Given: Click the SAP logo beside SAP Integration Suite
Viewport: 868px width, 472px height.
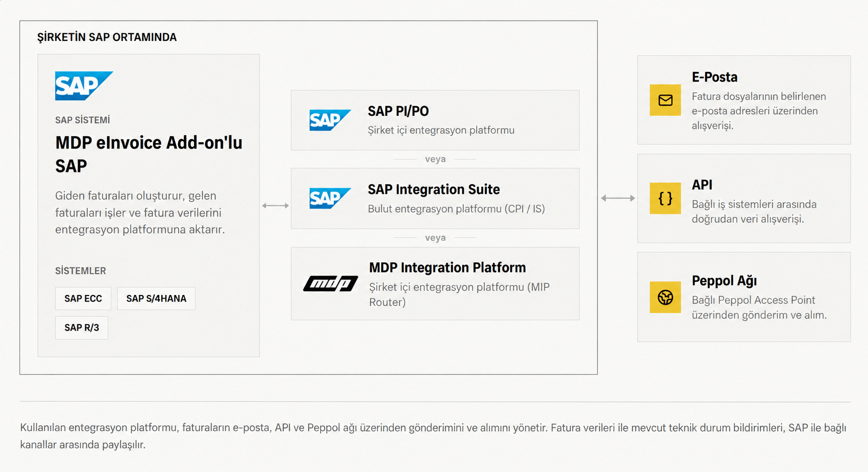Looking at the screenshot, I should point(330,198).
